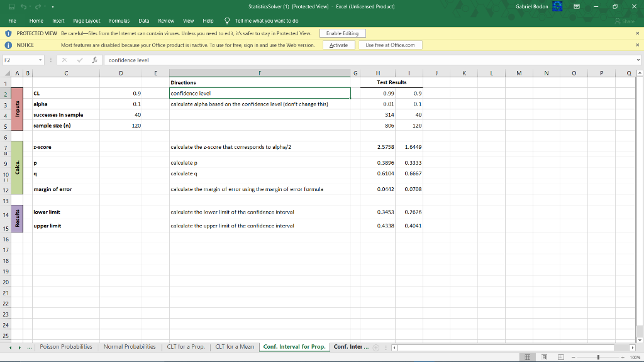Switch to Page Layout view icon

[x=544, y=357]
